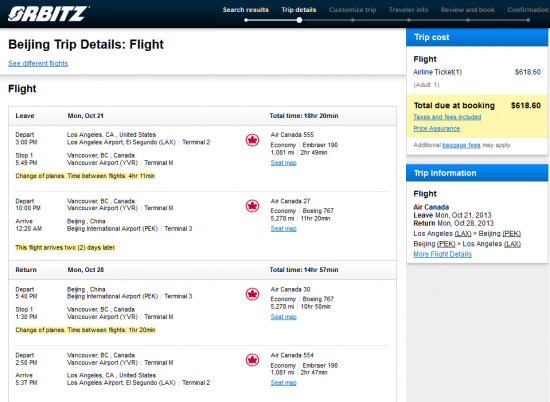Select the Search results progress step

246,10
